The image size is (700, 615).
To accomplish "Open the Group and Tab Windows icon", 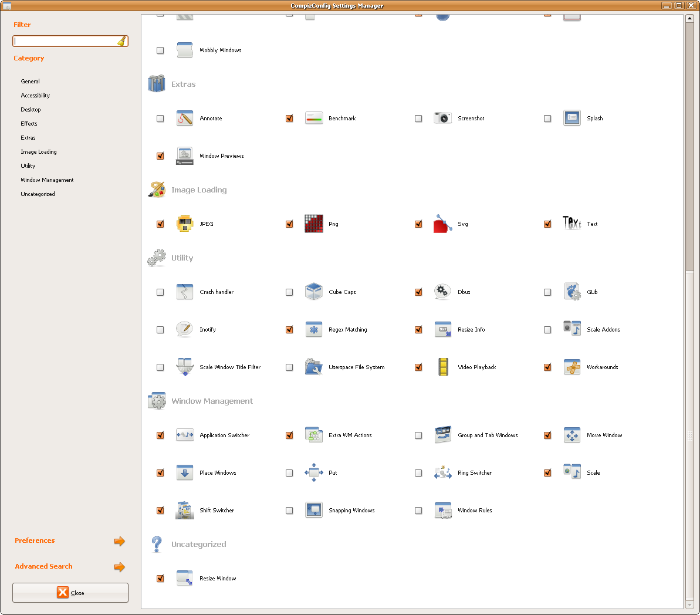I will coord(443,435).
